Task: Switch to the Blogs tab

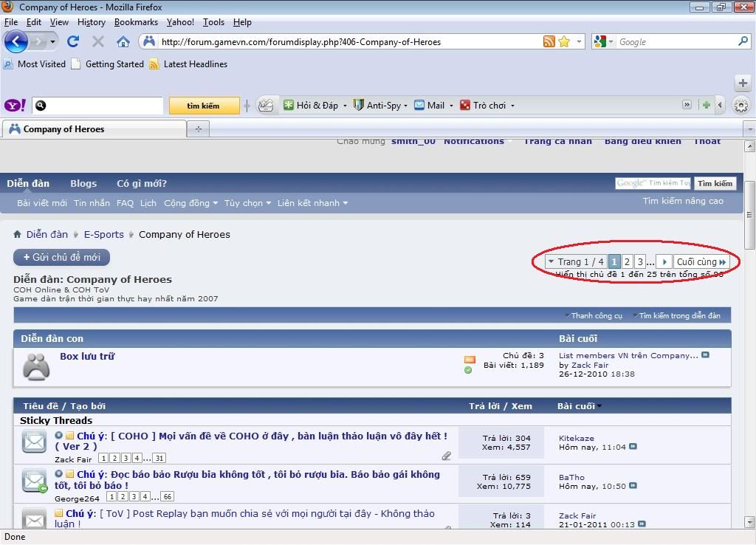Action: click(83, 183)
